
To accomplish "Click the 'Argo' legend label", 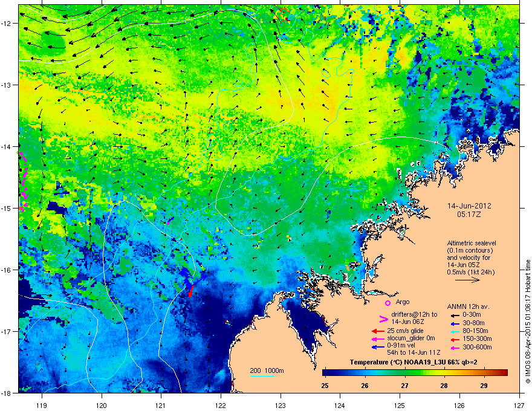I will pos(403,302).
